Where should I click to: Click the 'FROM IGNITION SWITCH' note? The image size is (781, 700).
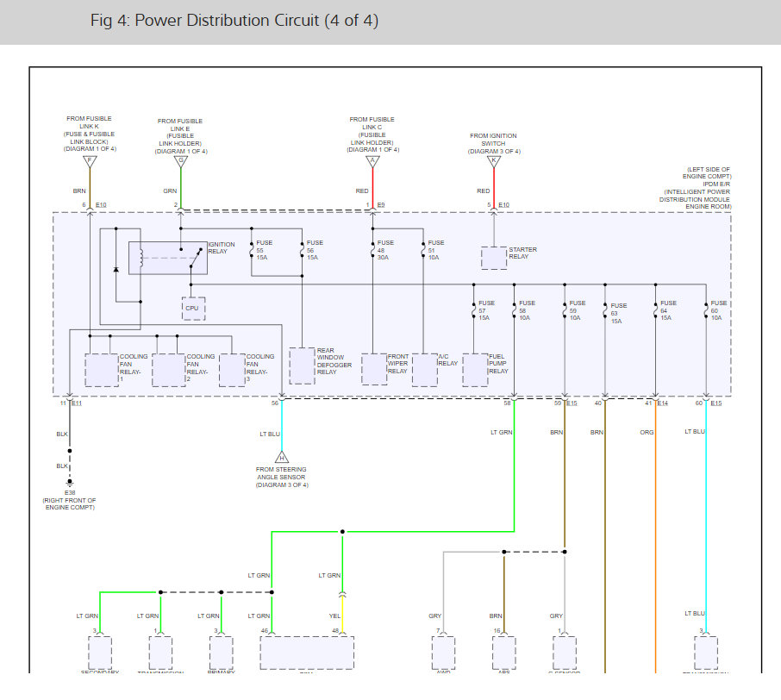point(494,143)
